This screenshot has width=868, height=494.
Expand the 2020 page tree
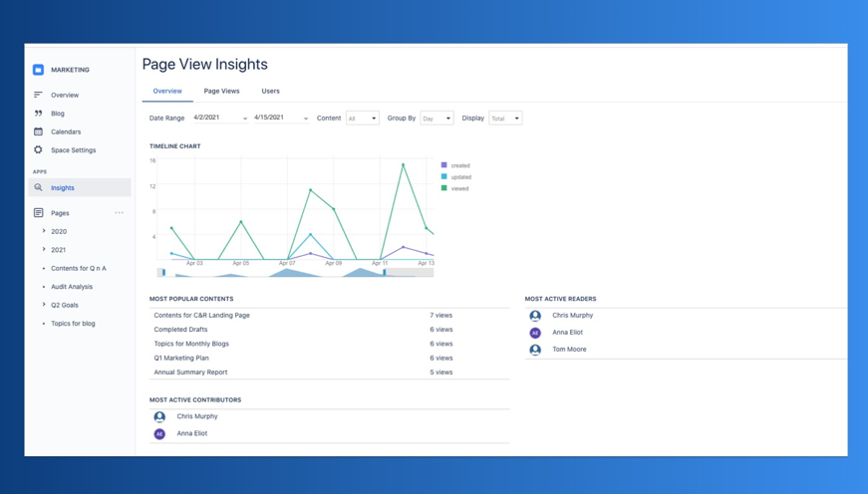44,231
